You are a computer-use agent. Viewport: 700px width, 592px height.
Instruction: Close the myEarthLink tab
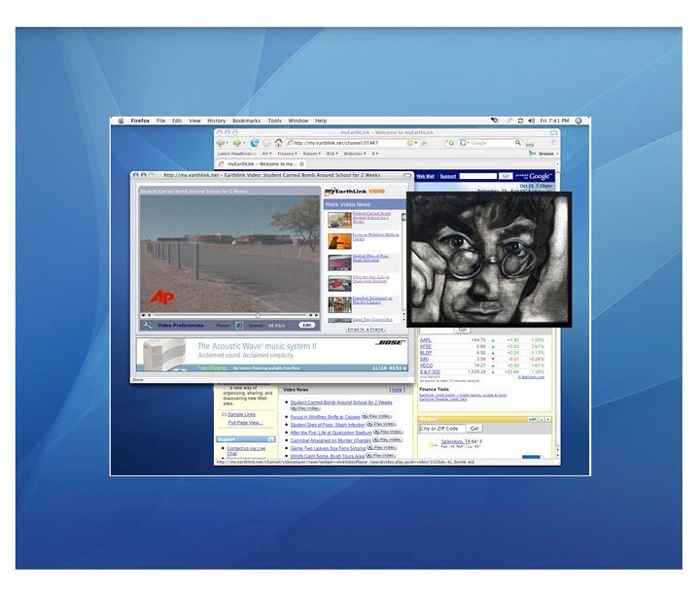pyautogui.click(x=302, y=164)
